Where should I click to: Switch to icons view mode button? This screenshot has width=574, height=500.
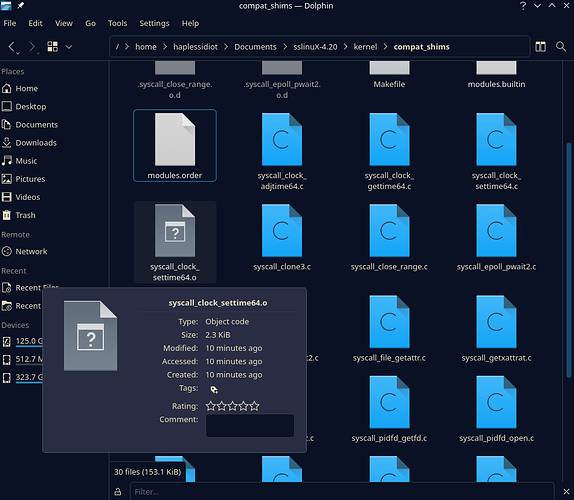tap(52, 46)
